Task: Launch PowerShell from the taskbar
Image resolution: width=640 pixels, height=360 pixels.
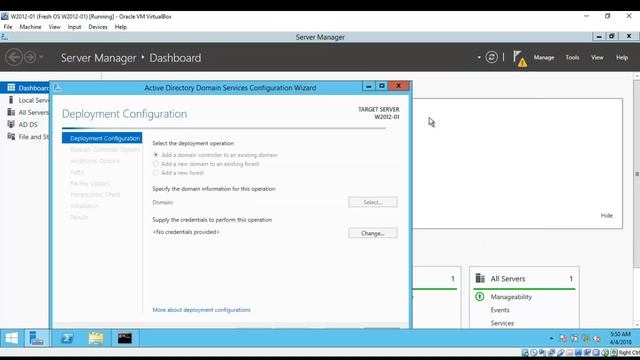Action: (x=67, y=338)
